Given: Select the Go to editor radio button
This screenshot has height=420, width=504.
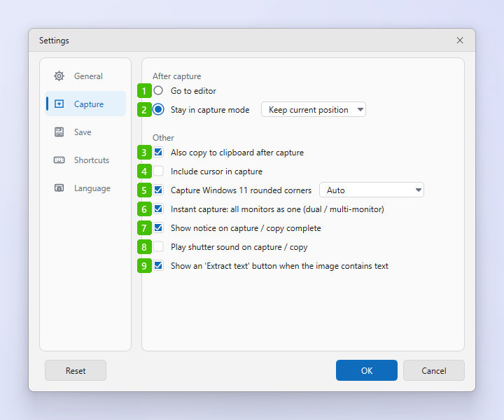Looking at the screenshot, I should coord(158,90).
